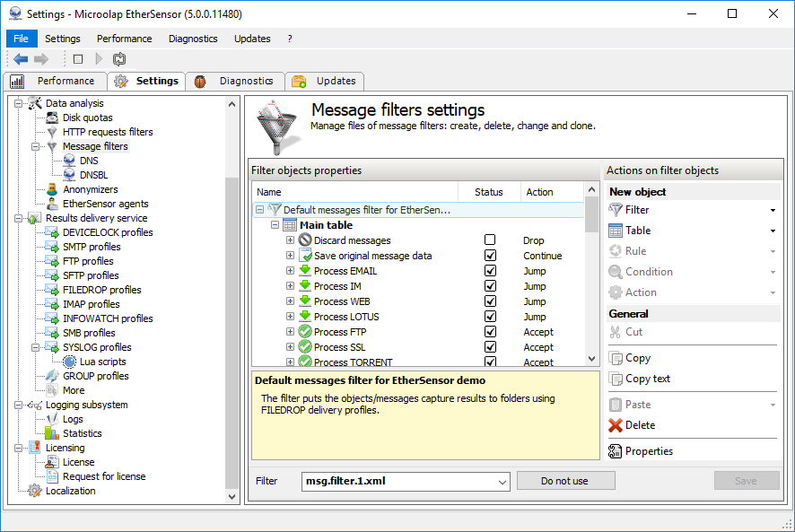Click left tree scrollbar up arrow
Viewport: 795px width, 532px height.
coord(232,104)
